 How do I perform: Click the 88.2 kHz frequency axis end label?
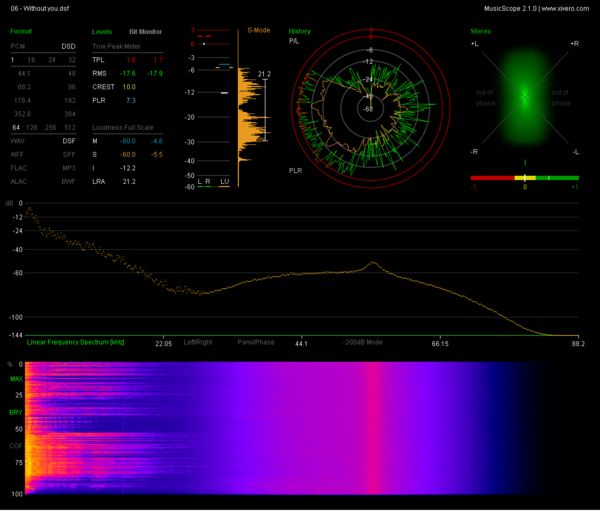(x=578, y=344)
